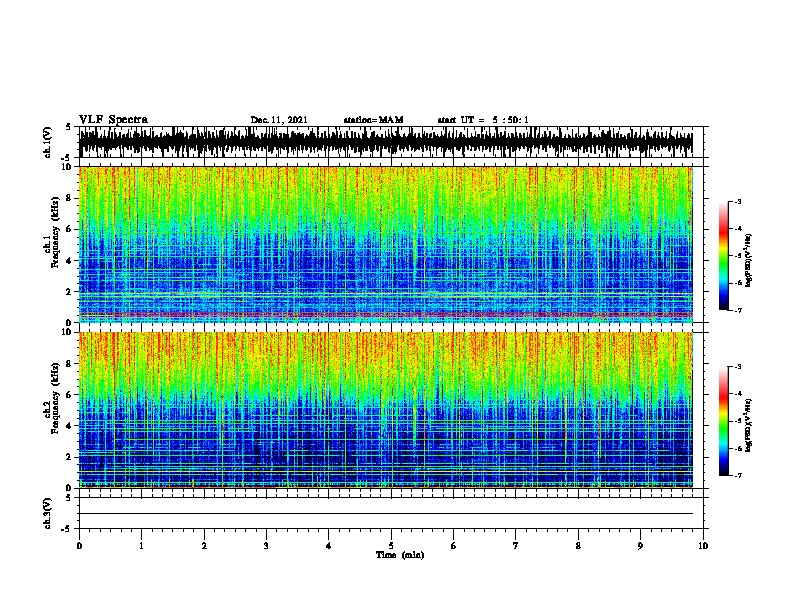792x612 pixels.
Task: Click the "ch.1 Frequency (kHz)" axis label
Action: [51, 232]
